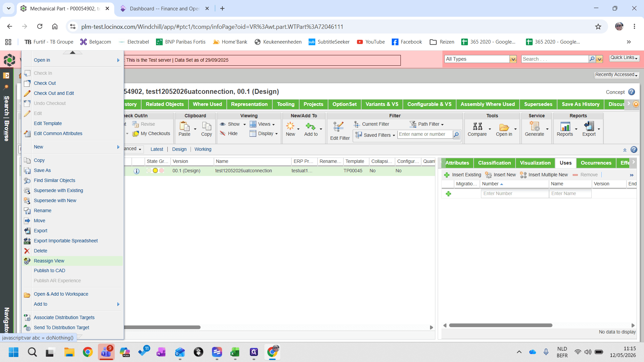Click the Latest filter link

(x=157, y=149)
